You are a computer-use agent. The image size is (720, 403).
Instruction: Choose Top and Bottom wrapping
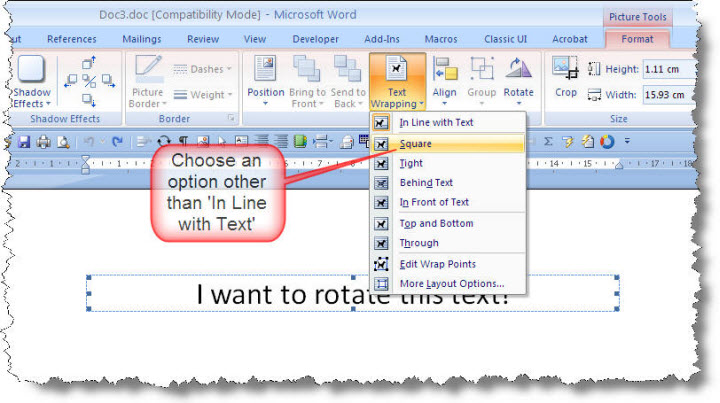coord(448,224)
